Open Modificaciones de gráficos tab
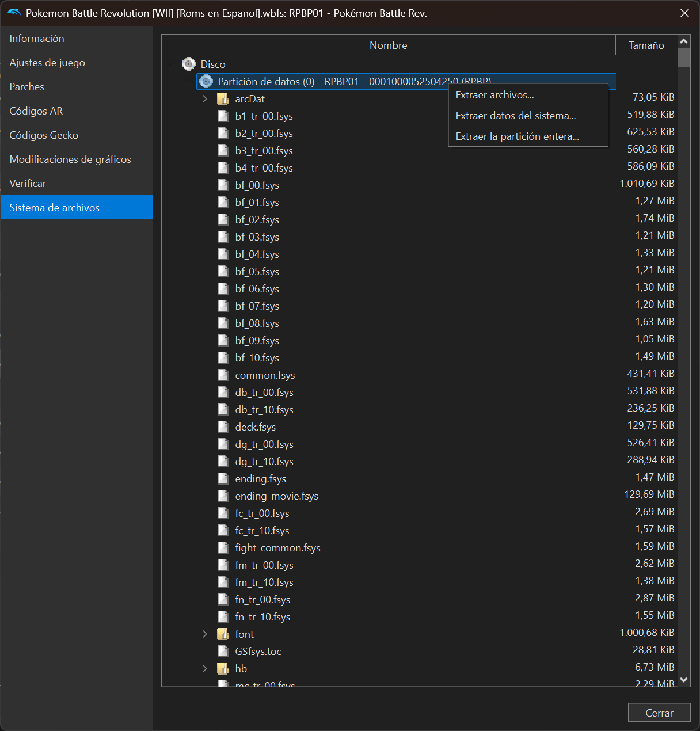 (x=77, y=159)
